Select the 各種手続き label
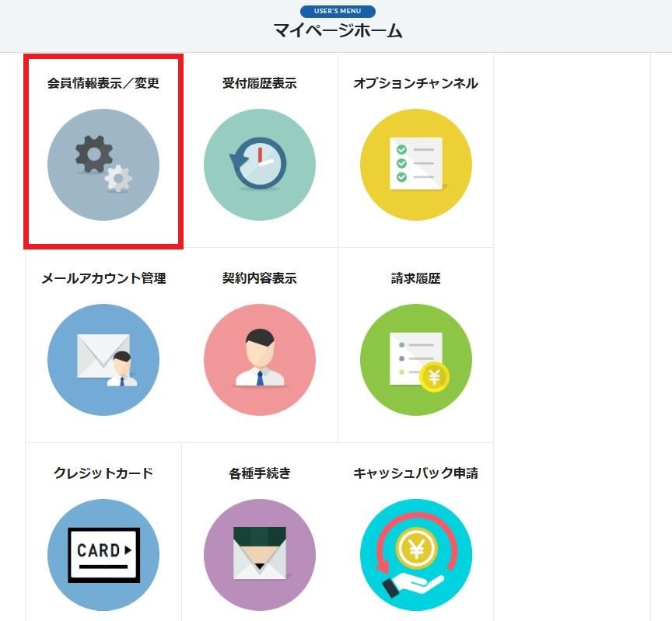This screenshot has height=621, width=672. point(260,473)
